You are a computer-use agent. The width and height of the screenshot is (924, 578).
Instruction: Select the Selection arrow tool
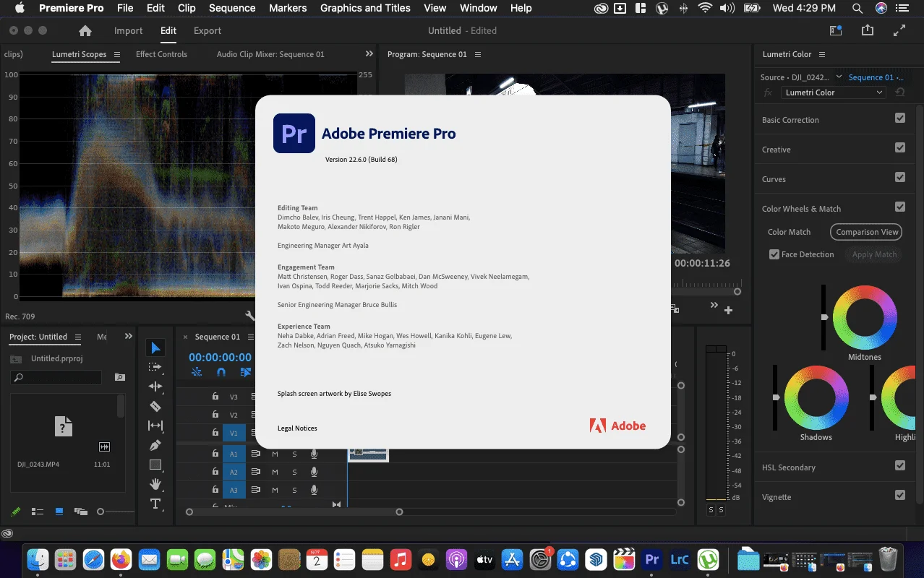click(155, 348)
